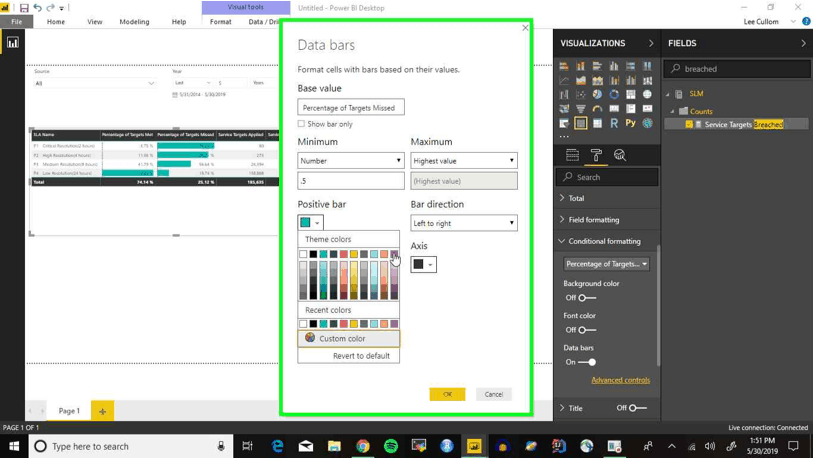Open the Bar direction dropdown
The image size is (815, 460).
(464, 223)
